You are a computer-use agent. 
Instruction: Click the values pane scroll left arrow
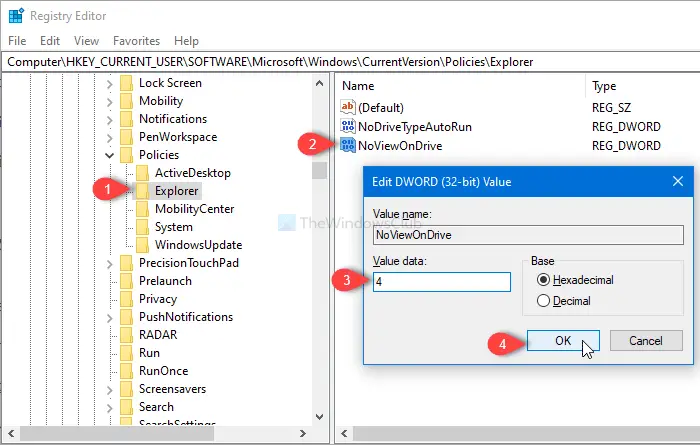[344, 433]
